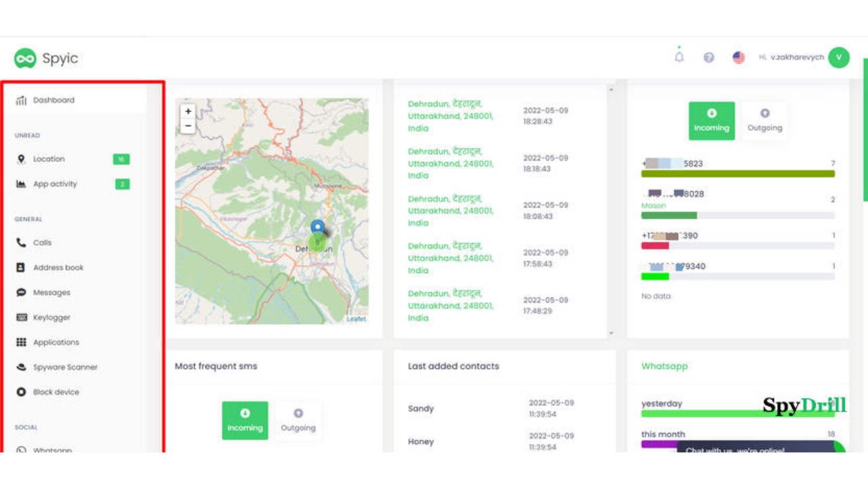
Task: Click the App activity chart icon
Action: pos(21,184)
